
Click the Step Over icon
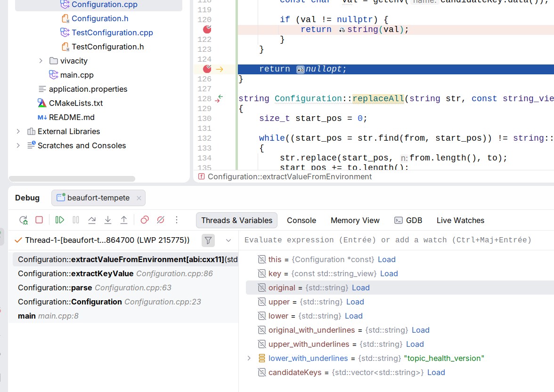click(92, 220)
